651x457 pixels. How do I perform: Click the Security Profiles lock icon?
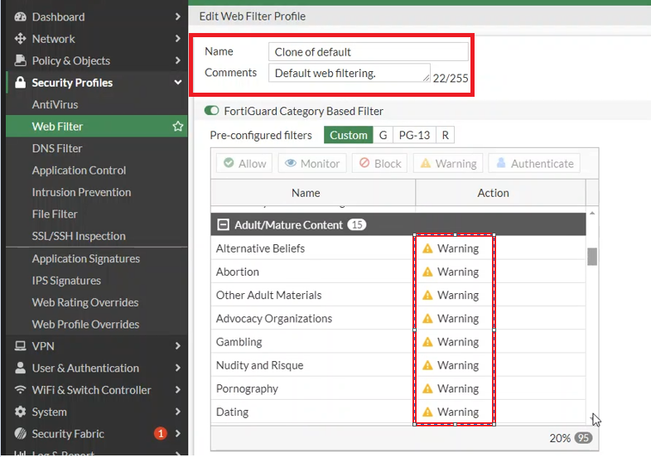tap(20, 82)
